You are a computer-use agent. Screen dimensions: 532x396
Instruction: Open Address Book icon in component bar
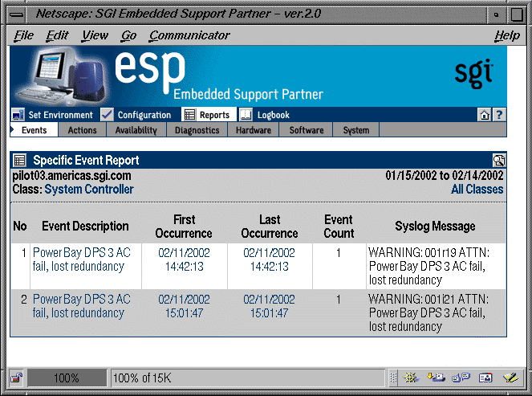[485, 378]
